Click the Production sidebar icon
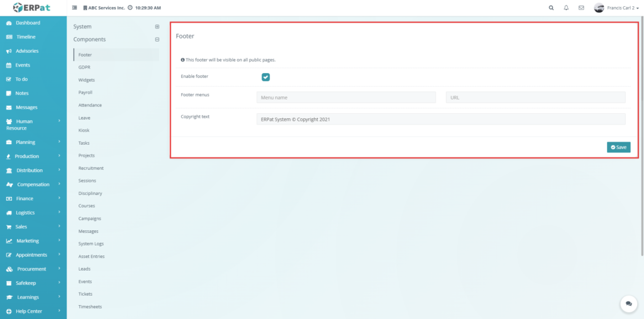This screenshot has width=644, height=319. click(x=8, y=157)
